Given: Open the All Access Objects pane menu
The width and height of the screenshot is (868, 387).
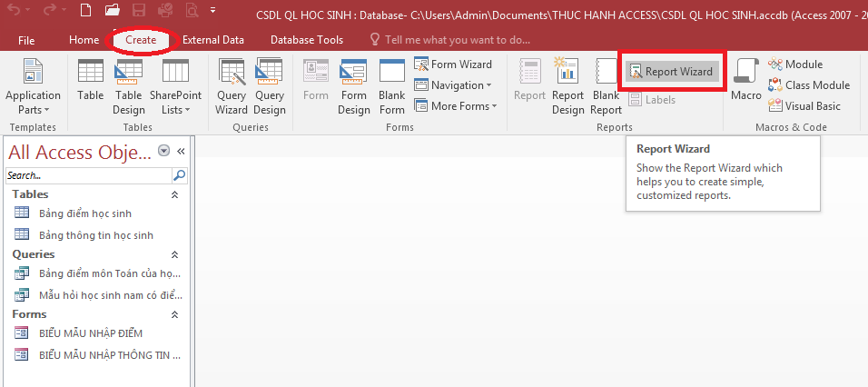Looking at the screenshot, I should [163, 151].
